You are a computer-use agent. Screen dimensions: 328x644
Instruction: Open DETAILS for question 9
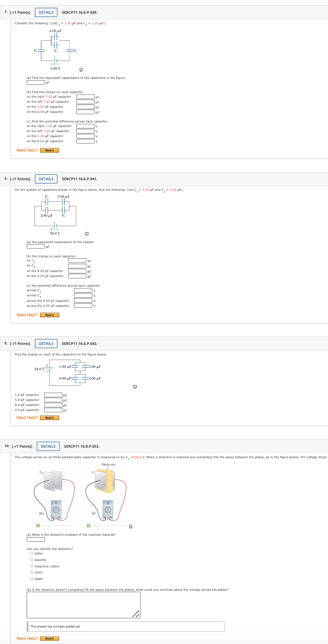pyautogui.click(x=46, y=343)
